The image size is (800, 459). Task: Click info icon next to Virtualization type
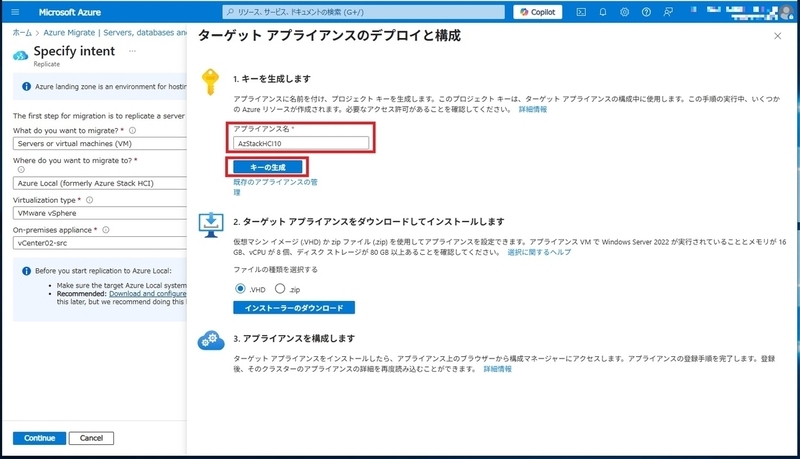click(x=89, y=200)
